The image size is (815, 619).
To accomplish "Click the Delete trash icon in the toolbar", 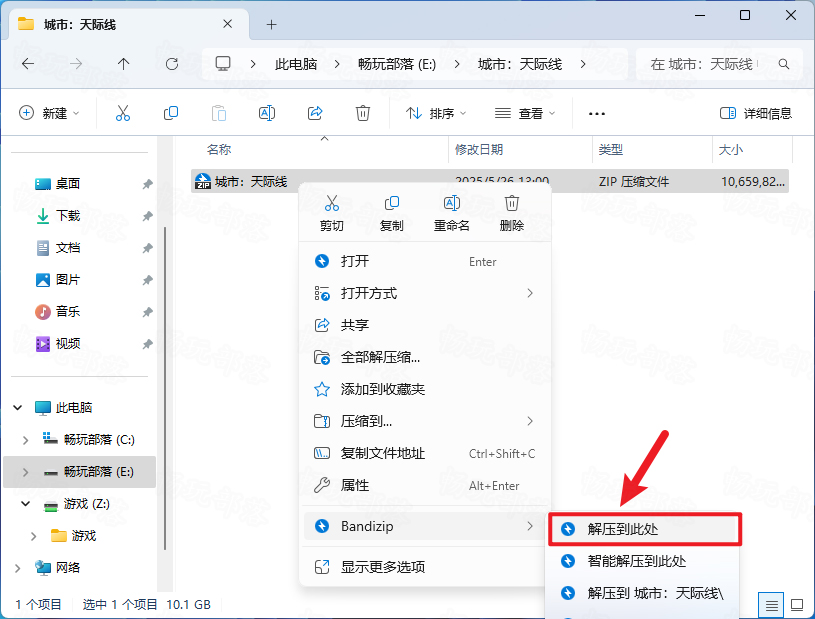I will 363,113.
